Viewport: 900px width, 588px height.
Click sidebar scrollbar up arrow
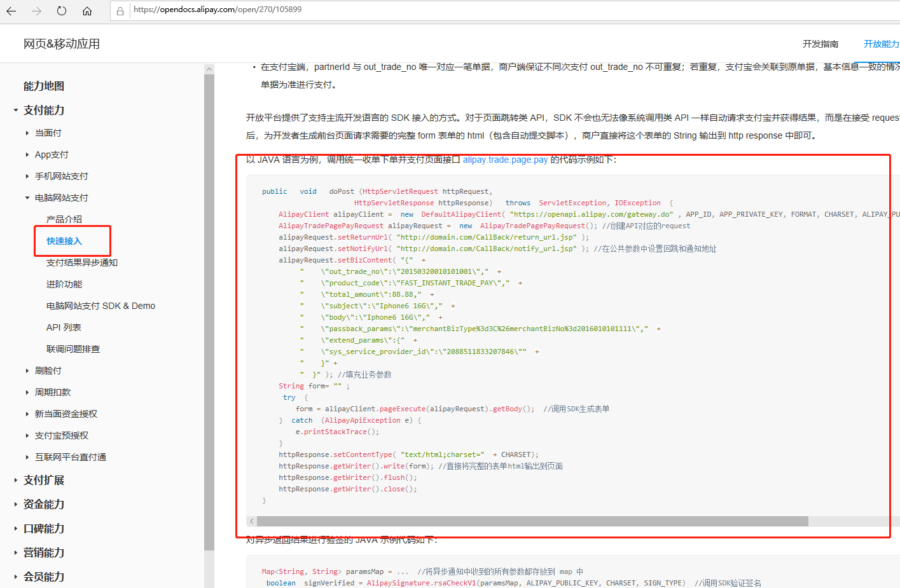(209, 69)
